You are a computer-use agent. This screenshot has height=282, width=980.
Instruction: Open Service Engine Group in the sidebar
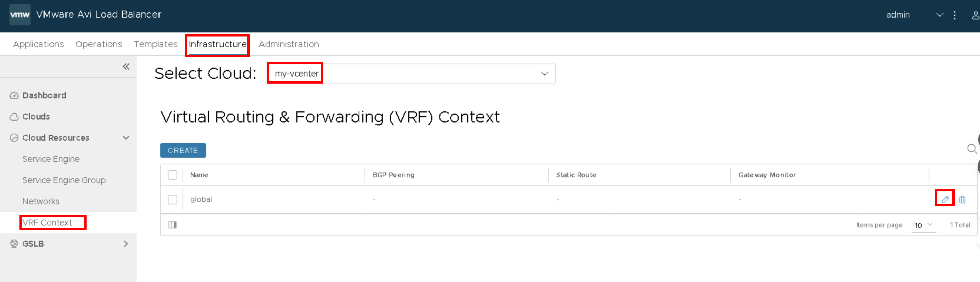[x=64, y=180]
